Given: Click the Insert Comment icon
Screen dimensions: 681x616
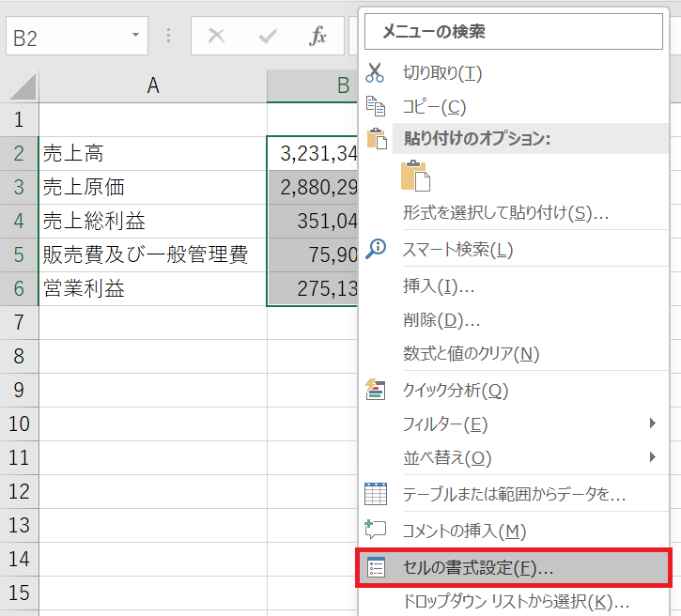Looking at the screenshot, I should click(x=376, y=530).
